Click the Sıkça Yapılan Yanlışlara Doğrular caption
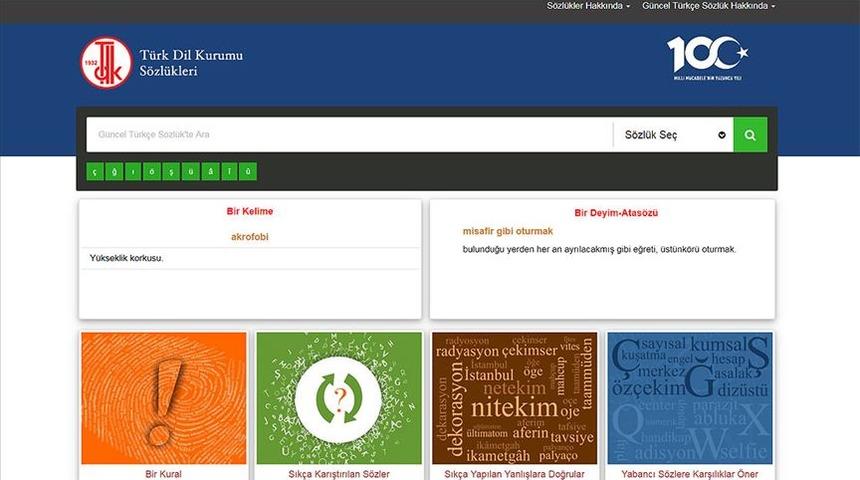 pos(514,473)
